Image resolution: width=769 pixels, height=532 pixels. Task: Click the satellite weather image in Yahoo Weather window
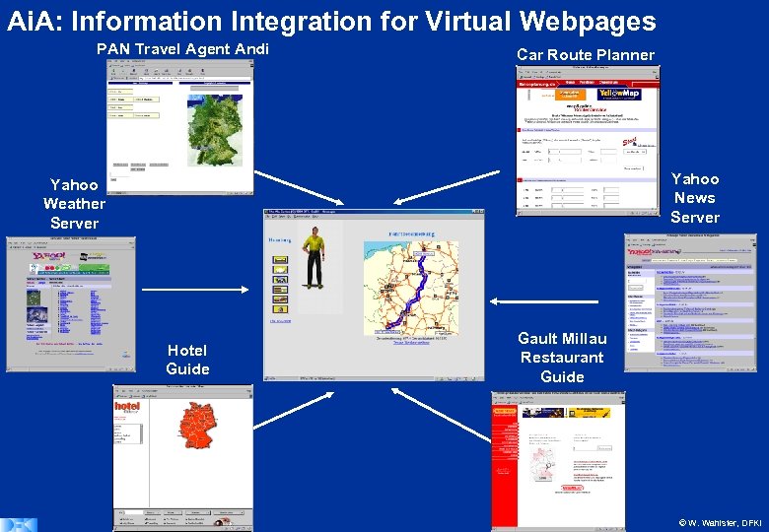coord(37,314)
